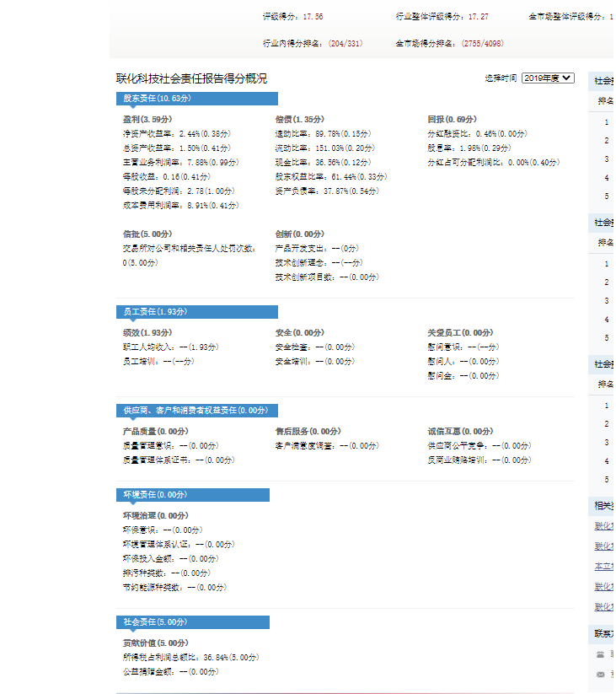Click the 选择时间 label

point(501,78)
